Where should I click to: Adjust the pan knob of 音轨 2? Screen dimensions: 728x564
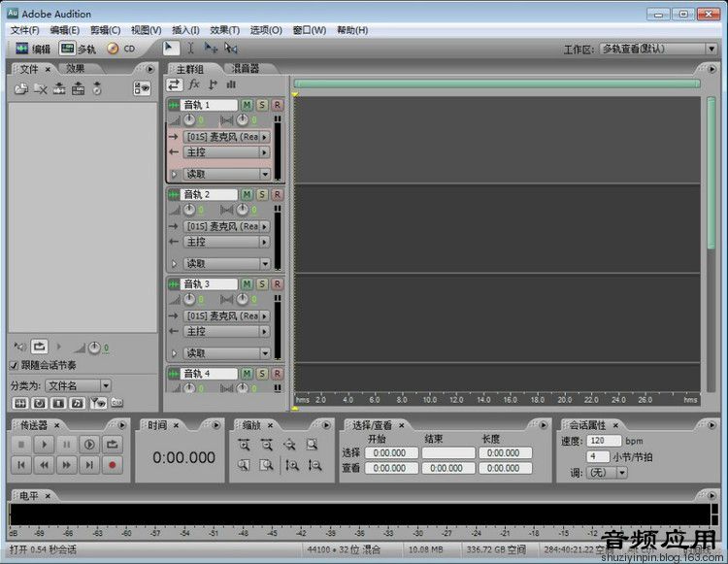[x=242, y=210]
